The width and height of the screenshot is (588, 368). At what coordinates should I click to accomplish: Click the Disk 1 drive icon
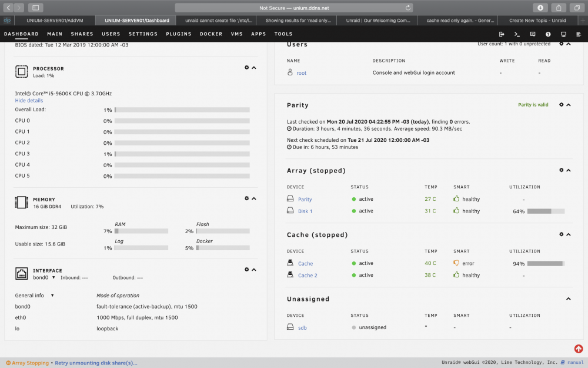290,211
